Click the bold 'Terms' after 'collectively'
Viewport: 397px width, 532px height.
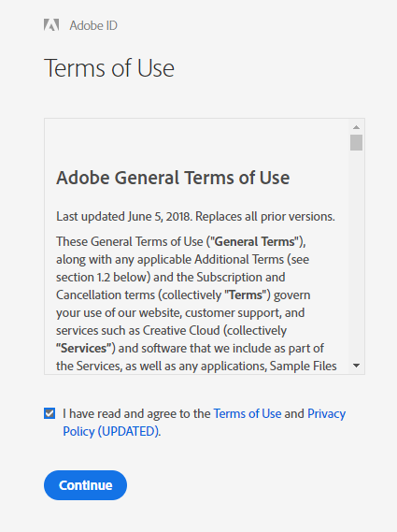tap(246, 295)
